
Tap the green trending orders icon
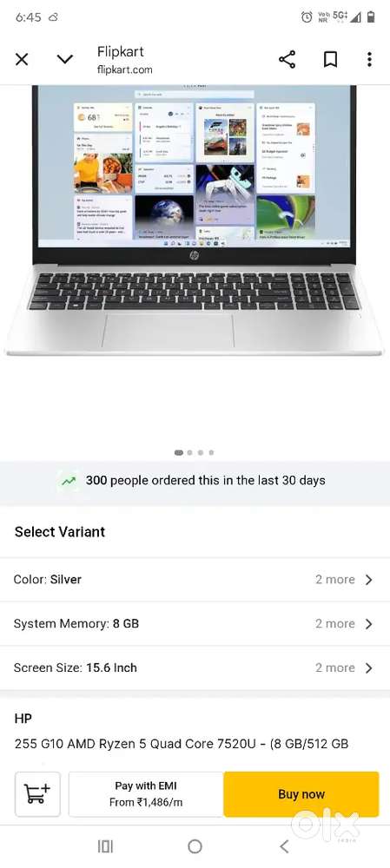68,481
